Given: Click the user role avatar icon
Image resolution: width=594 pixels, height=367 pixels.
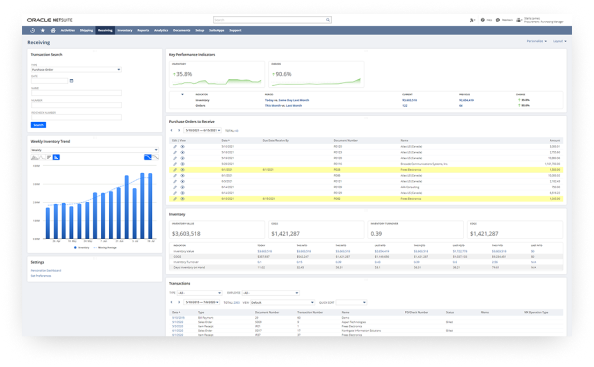Looking at the screenshot, I should 519,20.
